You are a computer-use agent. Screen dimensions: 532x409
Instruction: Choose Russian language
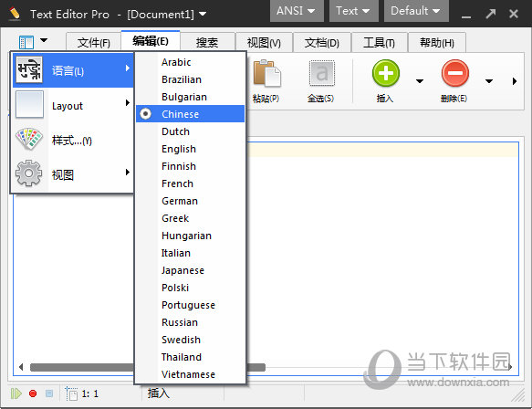(190, 322)
